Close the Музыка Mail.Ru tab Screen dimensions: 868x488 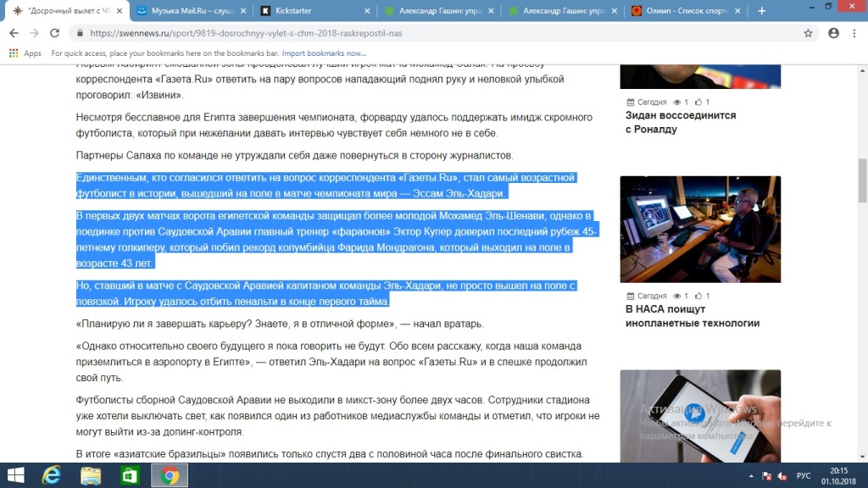pyautogui.click(x=243, y=10)
